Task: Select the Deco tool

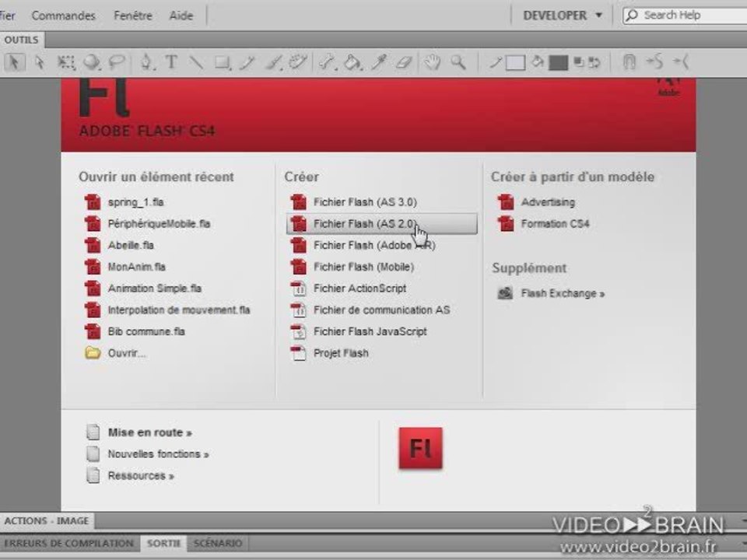Action: (x=298, y=62)
